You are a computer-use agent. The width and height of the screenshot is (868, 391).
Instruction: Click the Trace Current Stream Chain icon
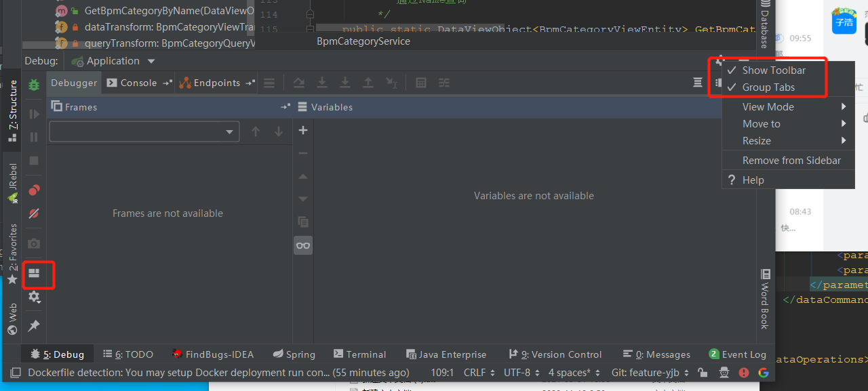point(444,83)
